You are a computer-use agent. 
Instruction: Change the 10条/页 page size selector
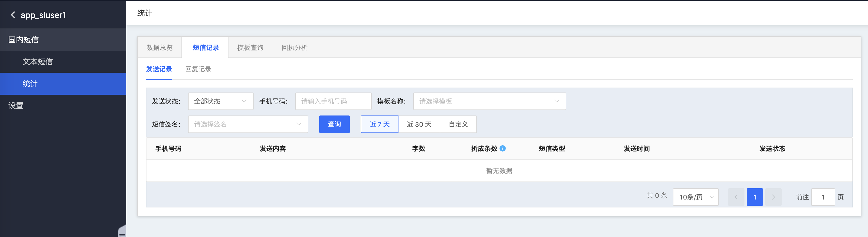click(696, 197)
